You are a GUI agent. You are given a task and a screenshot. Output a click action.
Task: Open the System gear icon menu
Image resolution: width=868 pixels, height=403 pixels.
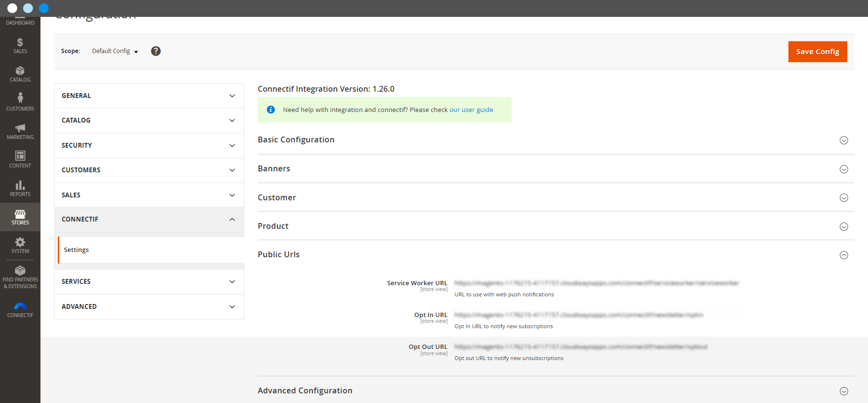(x=20, y=245)
